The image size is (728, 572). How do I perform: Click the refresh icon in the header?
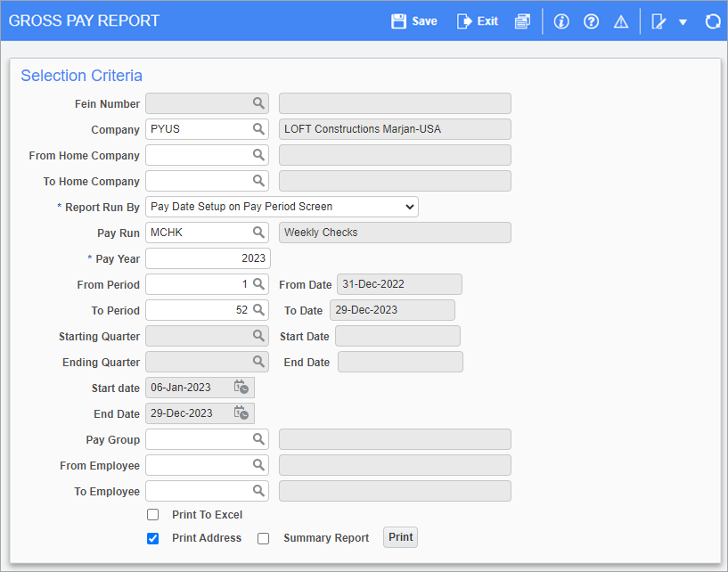tap(713, 21)
